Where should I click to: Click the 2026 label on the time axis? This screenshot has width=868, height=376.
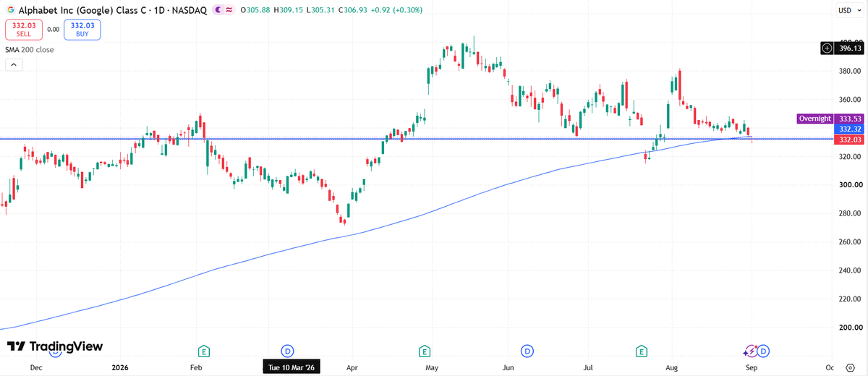tap(120, 367)
